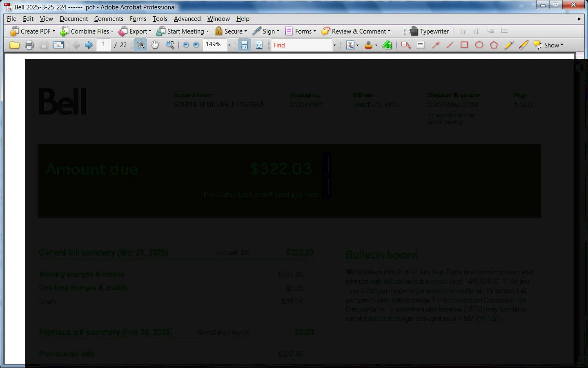Click decrease line spacing icon
The width and height of the screenshot is (588, 368).
click(491, 31)
